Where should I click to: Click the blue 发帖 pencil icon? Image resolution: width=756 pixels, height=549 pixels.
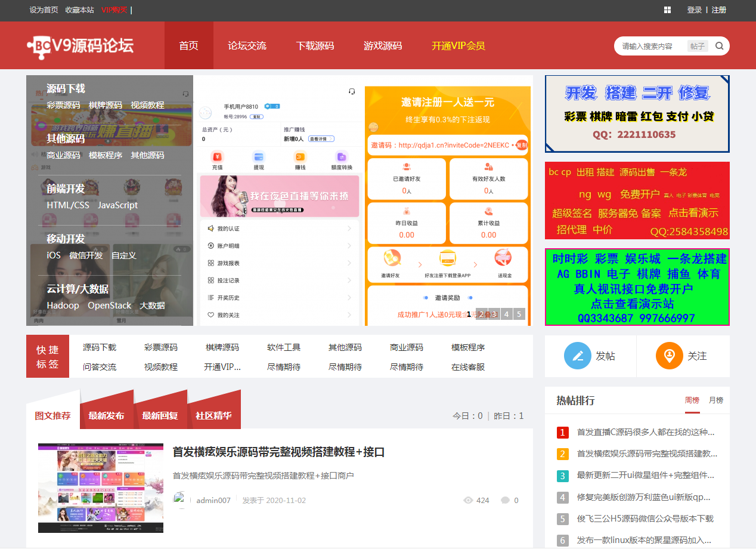point(578,356)
